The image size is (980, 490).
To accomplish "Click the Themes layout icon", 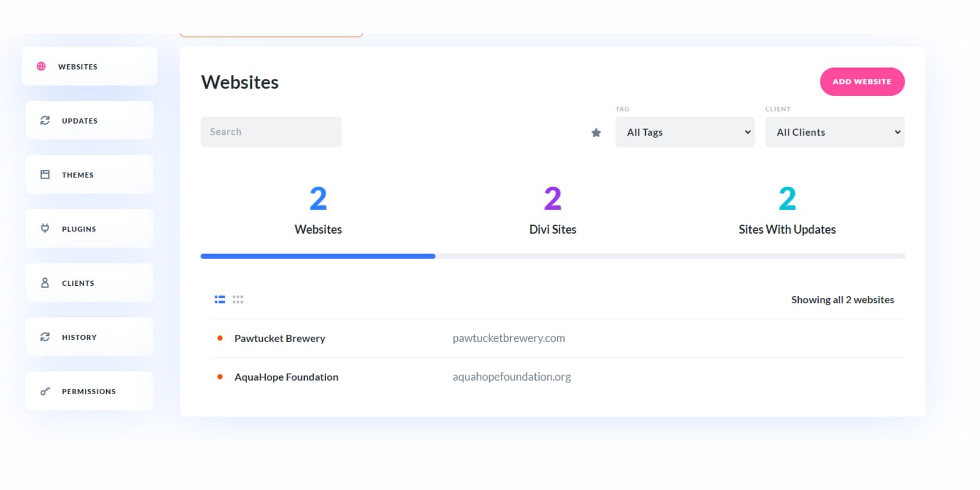I will [x=45, y=175].
